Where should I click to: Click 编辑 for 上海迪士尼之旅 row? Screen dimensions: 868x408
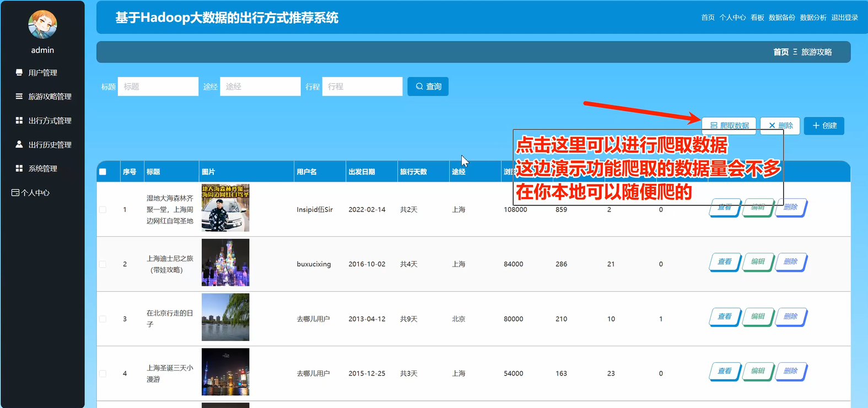758,262
